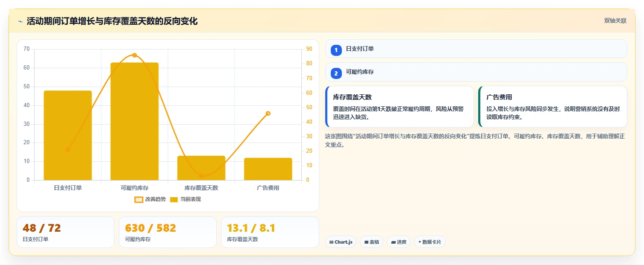Click the chart title 活动期间订单增长与库存覆盖天数的反向变化

[112, 21]
